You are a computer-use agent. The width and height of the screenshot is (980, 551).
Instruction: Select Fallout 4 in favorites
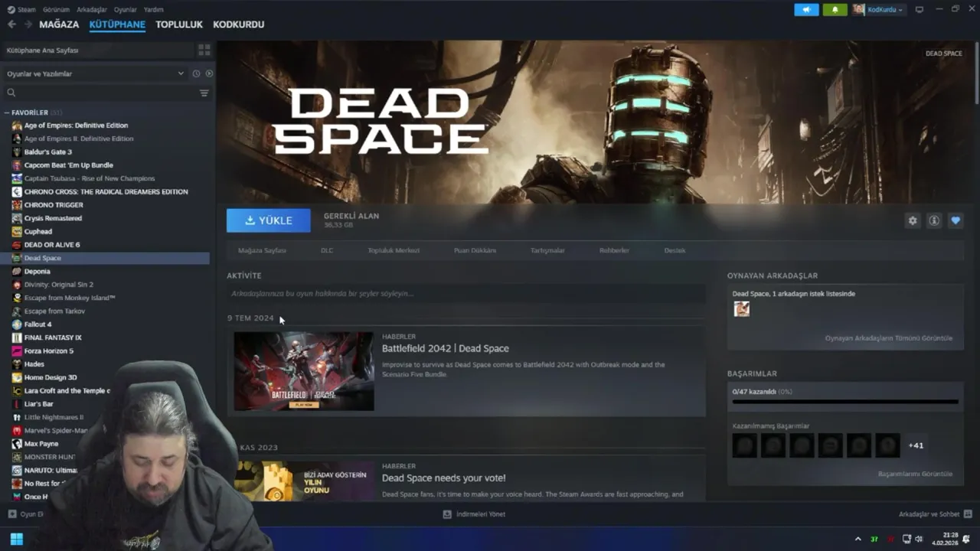[38, 324]
